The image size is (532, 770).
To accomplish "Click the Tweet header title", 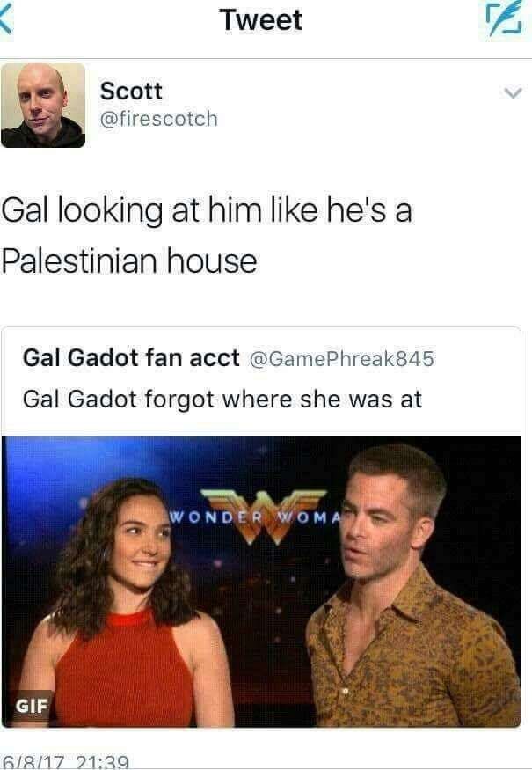I will (261, 20).
